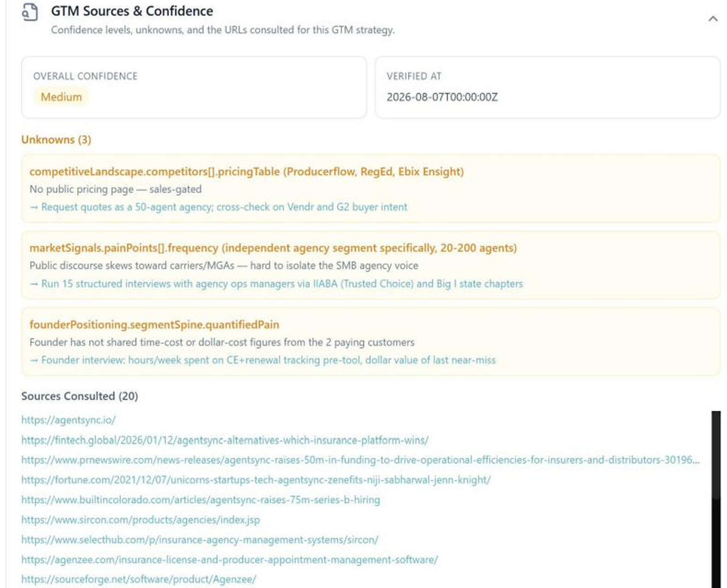Click the No public pricing page note
The width and height of the screenshot is (727, 588).
[x=116, y=189]
